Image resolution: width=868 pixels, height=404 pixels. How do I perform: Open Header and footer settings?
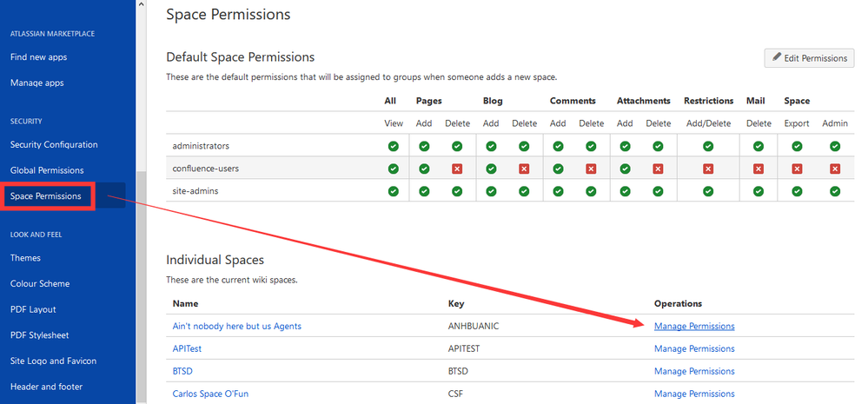tap(47, 387)
